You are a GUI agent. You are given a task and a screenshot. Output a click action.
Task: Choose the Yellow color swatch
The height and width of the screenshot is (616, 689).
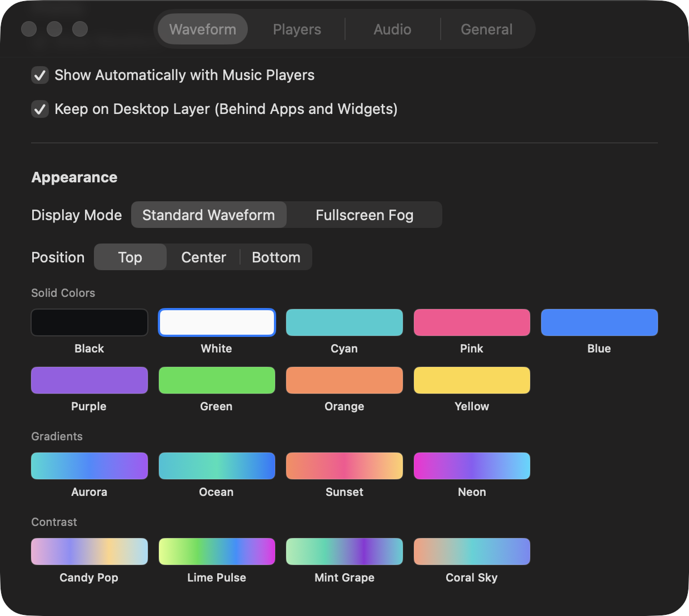point(472,380)
